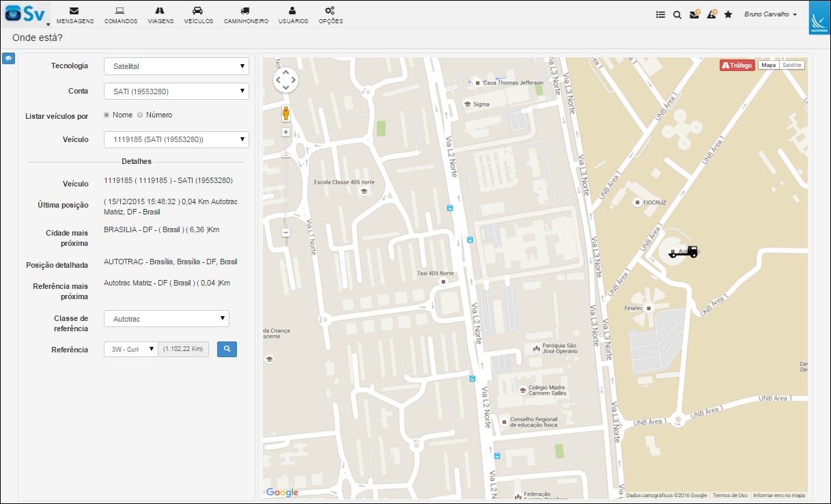Click the Dados cartográficos ©2016 Google text
The image size is (831, 504).
pos(666,496)
